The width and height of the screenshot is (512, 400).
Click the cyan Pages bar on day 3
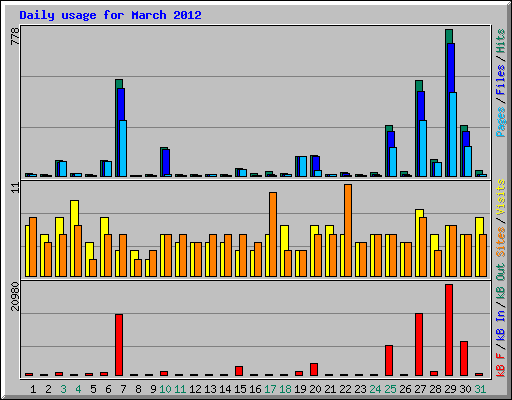pos(63,169)
